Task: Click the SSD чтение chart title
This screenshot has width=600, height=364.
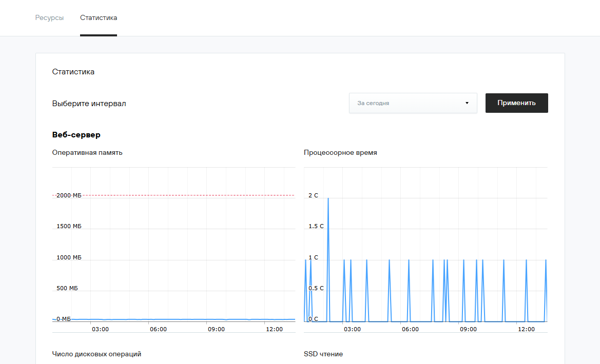Action: pyautogui.click(x=323, y=354)
